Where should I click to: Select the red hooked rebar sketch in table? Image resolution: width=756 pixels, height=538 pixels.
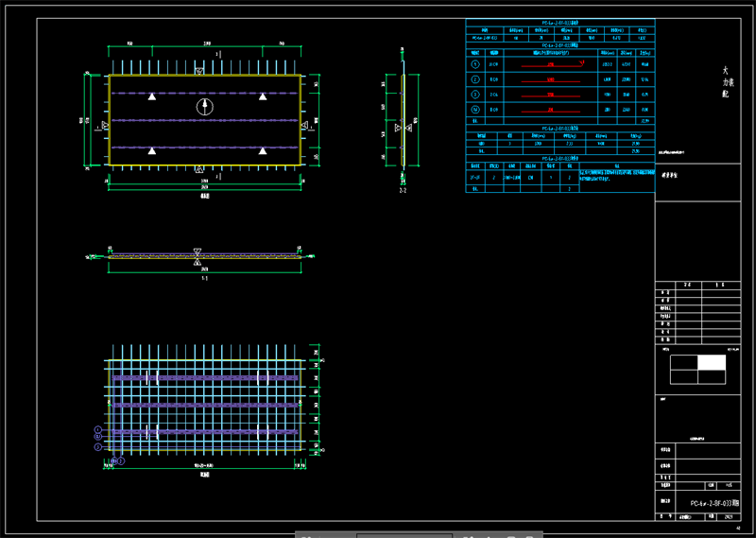click(x=553, y=63)
